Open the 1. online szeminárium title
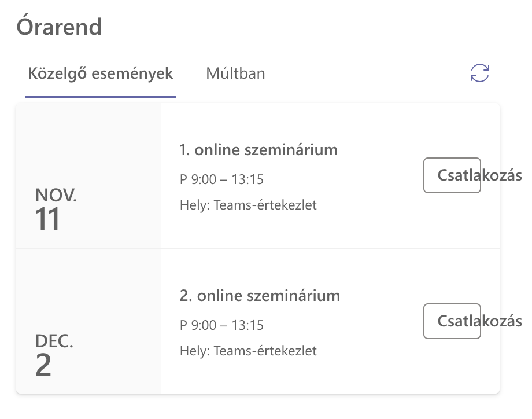 (x=258, y=150)
